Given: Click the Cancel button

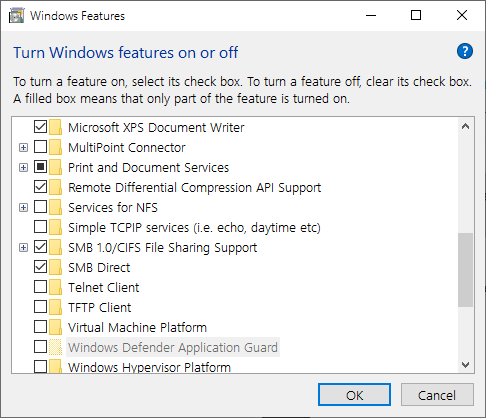Looking at the screenshot, I should point(437,395).
